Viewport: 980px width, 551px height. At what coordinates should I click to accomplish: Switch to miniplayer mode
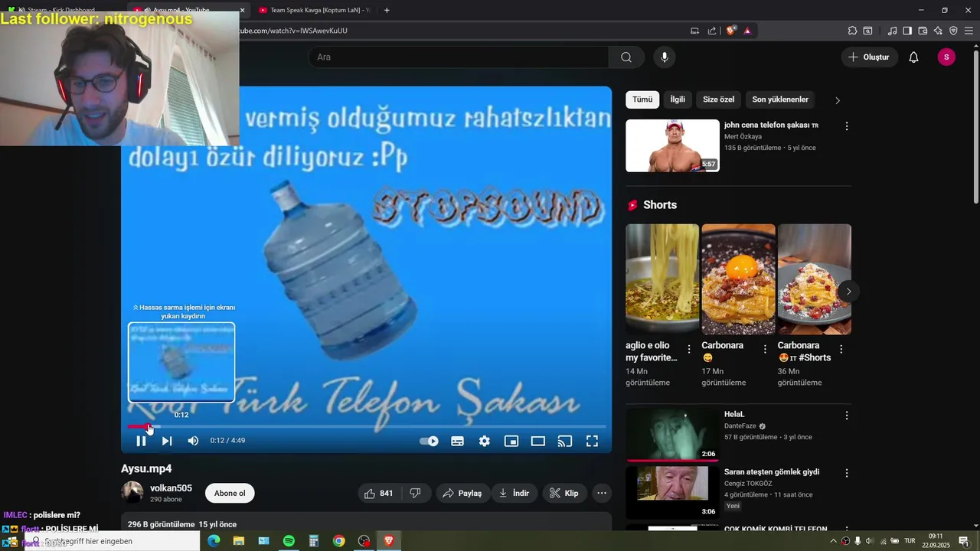(x=511, y=441)
